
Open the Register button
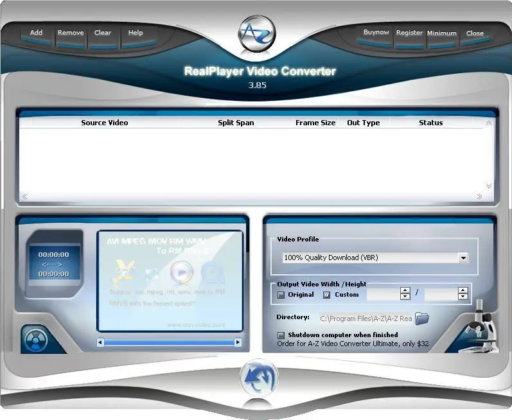coord(409,33)
